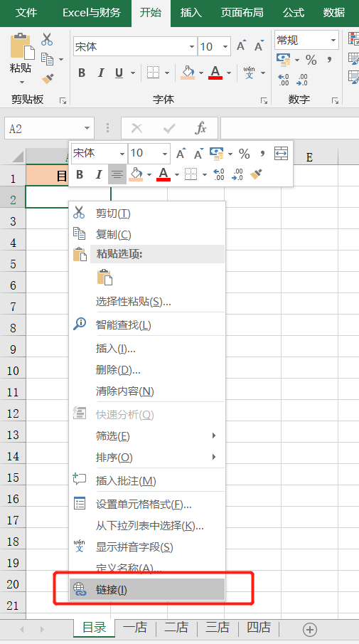Switch to the 公式 ribbon tab
This screenshot has height=644, width=359.
(x=294, y=12)
